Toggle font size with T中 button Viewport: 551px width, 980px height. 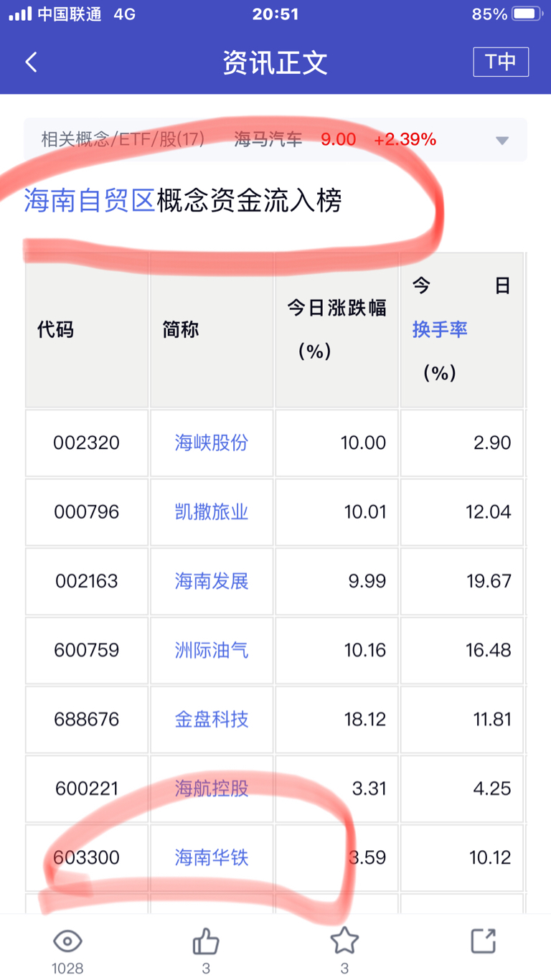coord(501,62)
